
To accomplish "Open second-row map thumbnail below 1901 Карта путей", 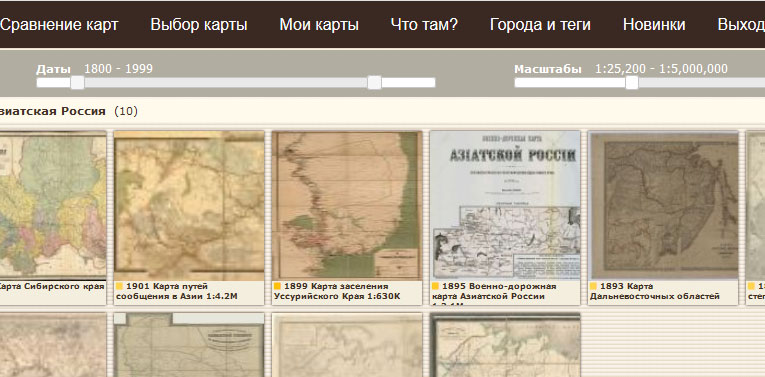I will pyautogui.click(x=189, y=345).
